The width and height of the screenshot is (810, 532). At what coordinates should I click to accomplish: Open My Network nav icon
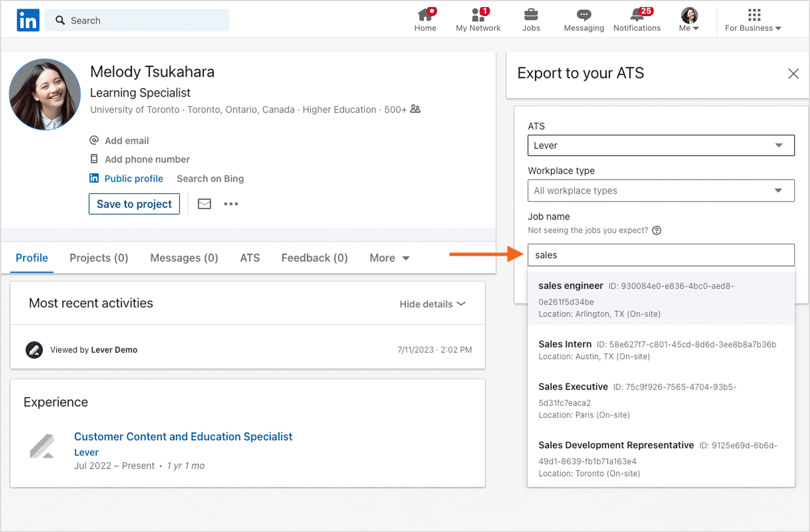[x=478, y=20]
